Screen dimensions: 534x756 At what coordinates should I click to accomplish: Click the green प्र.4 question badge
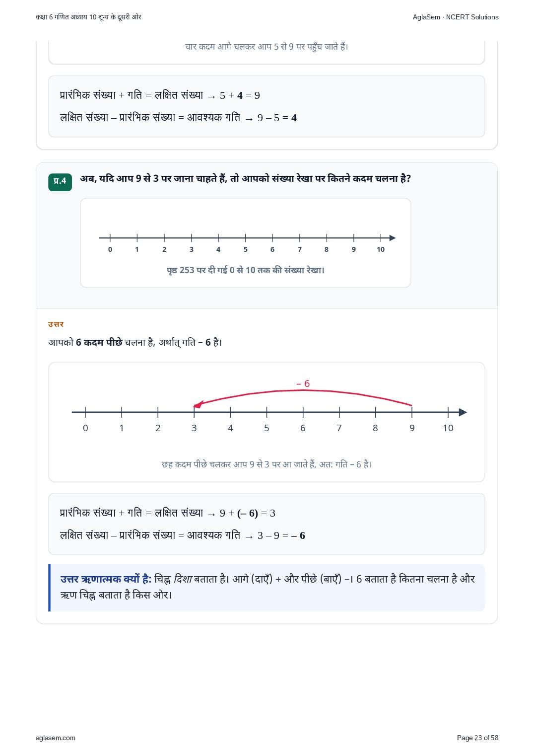tap(60, 181)
